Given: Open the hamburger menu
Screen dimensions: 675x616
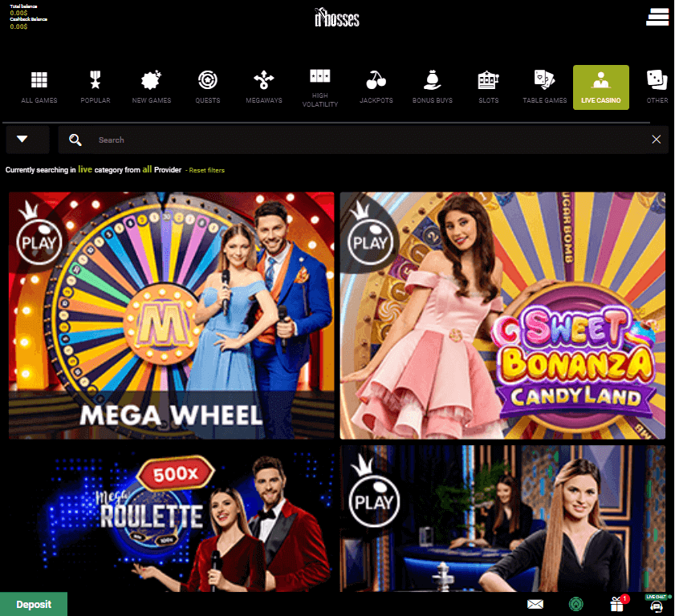Looking at the screenshot, I should 657,16.
